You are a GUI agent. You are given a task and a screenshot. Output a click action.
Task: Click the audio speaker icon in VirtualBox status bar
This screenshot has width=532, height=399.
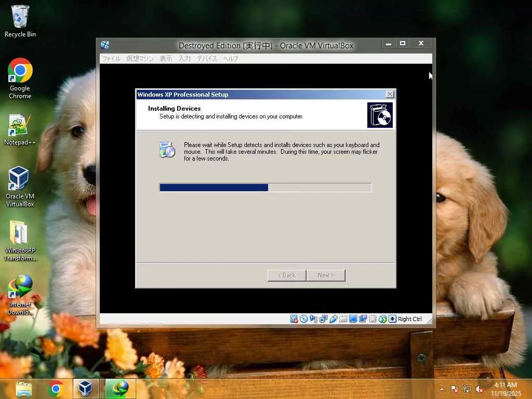pos(313,319)
